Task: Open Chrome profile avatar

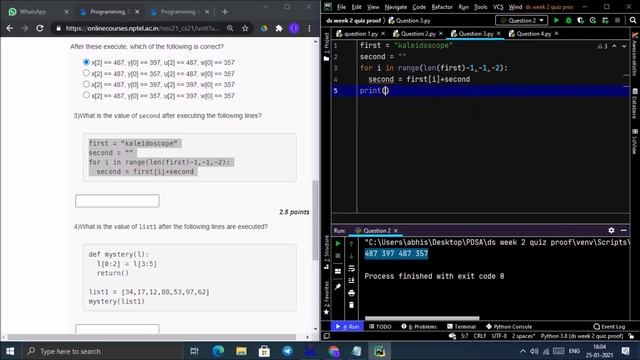Action: tap(294, 28)
